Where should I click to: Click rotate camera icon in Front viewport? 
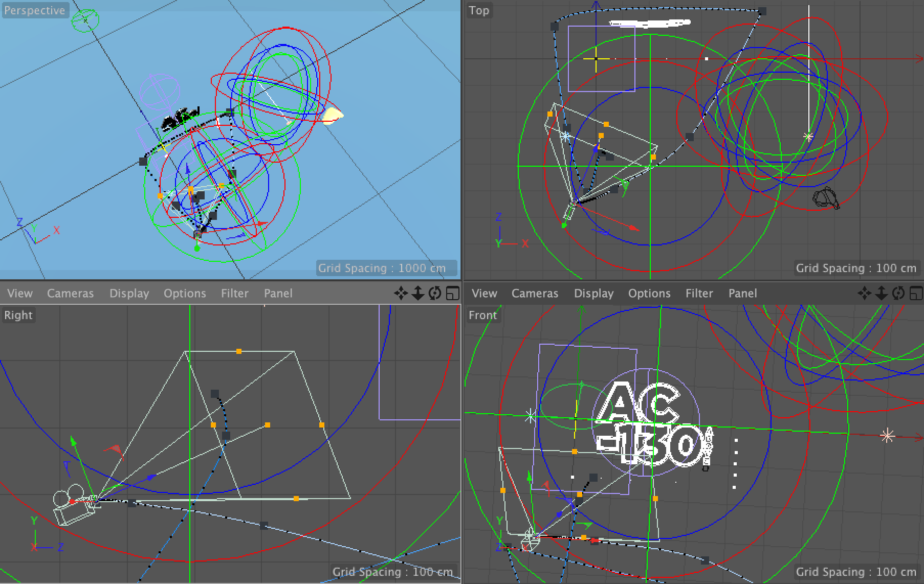pyautogui.click(x=898, y=293)
